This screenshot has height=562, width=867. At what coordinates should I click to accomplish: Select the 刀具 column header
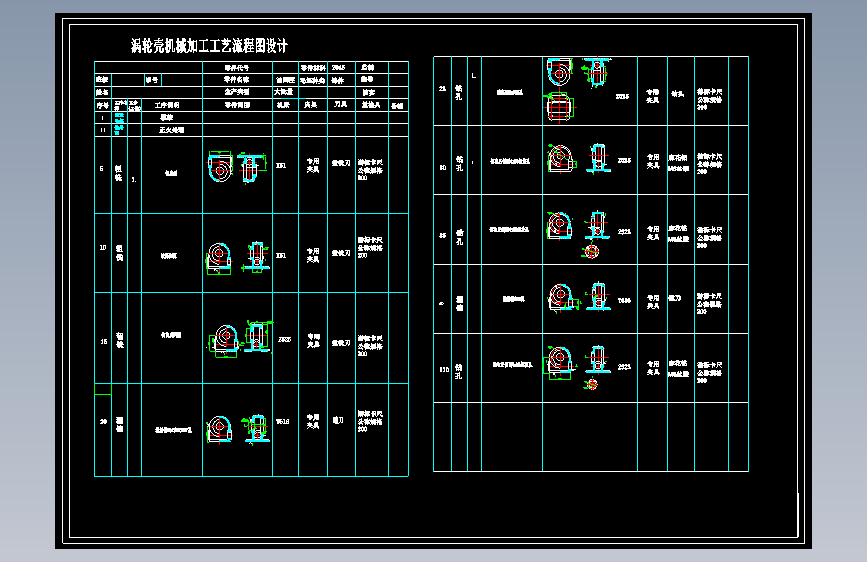[x=341, y=104]
